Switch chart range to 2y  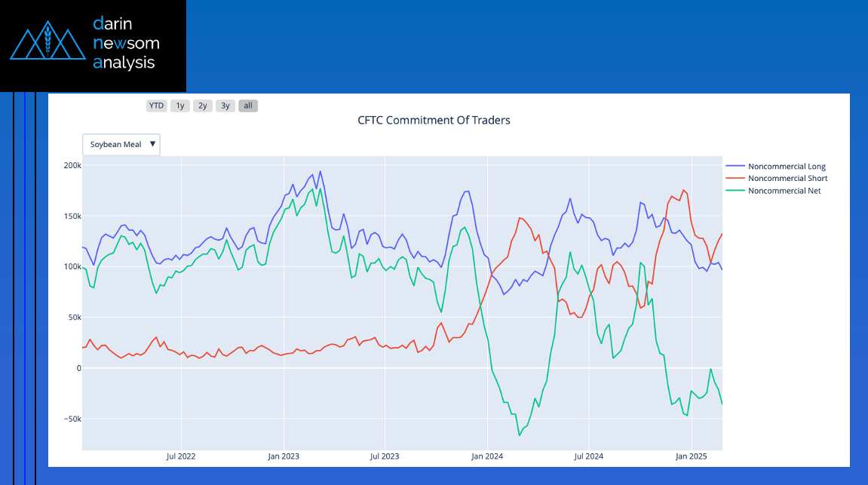(x=203, y=106)
